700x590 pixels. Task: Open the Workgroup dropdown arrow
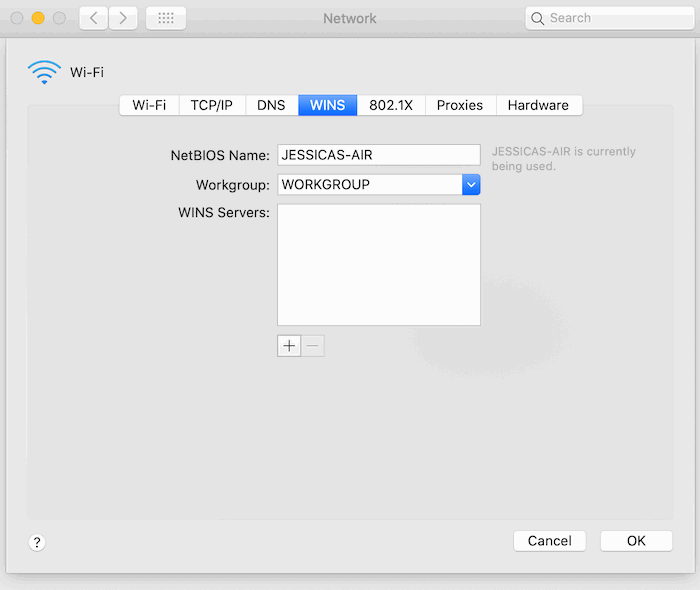click(471, 185)
